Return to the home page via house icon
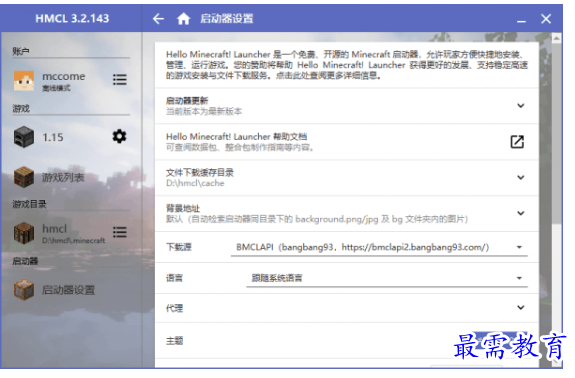This screenshot has height=378, width=575. (x=183, y=18)
